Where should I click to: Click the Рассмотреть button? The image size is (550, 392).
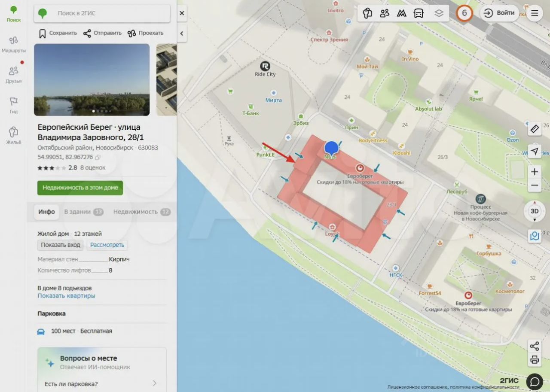click(x=107, y=245)
